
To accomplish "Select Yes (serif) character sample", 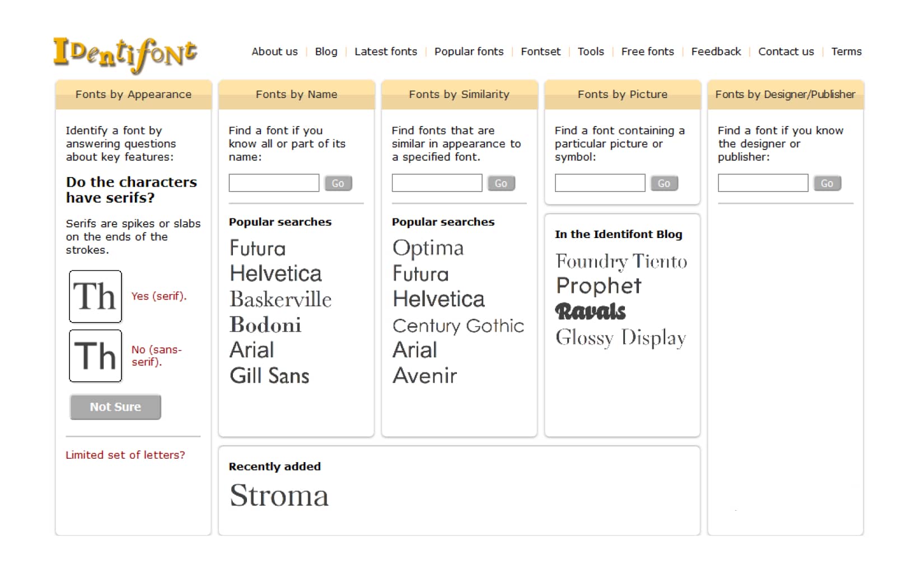I will click(x=95, y=296).
